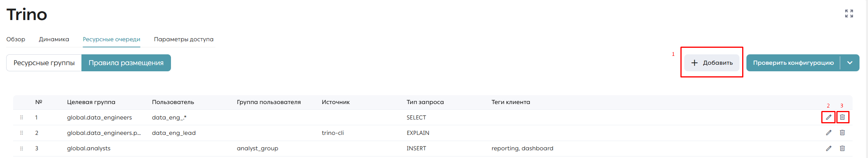The width and height of the screenshot is (868, 158).
Task: Delete the data_eng_lead rule trash icon
Action: click(843, 133)
